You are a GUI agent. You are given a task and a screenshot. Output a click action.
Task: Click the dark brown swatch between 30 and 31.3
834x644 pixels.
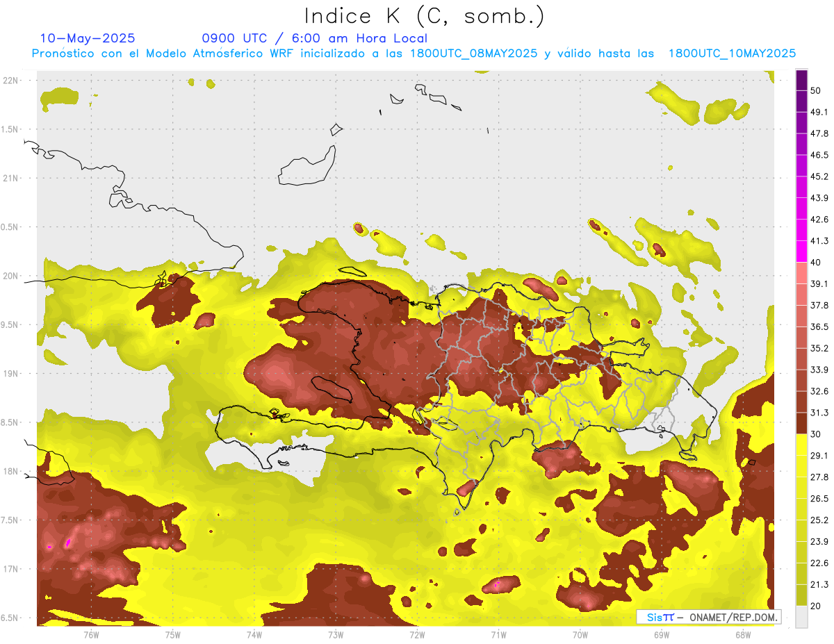801,423
